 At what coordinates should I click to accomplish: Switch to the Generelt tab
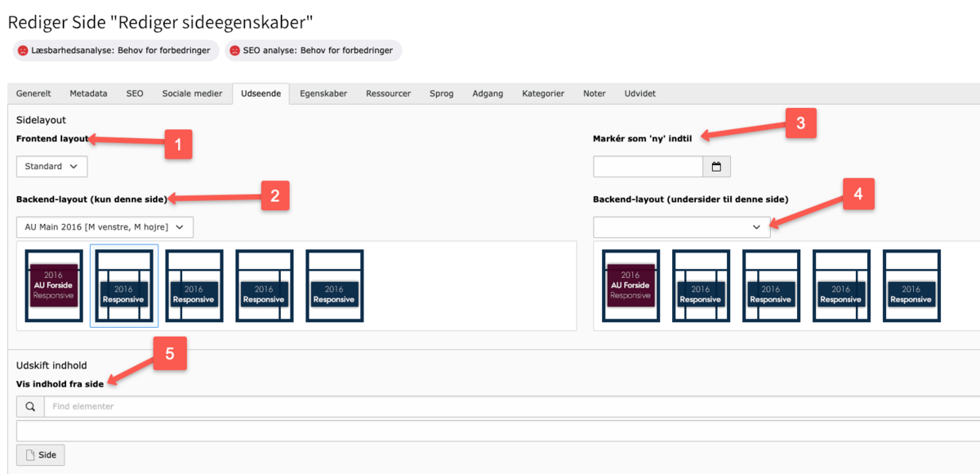coord(33,94)
